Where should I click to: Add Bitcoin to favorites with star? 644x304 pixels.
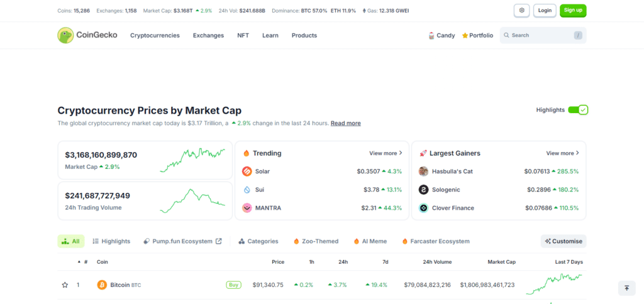(x=65, y=285)
